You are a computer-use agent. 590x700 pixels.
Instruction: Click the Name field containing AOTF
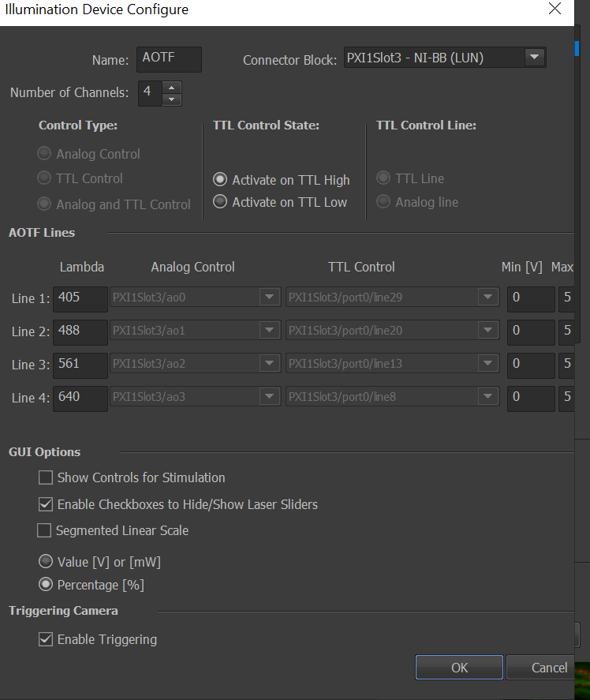pyautogui.click(x=169, y=59)
